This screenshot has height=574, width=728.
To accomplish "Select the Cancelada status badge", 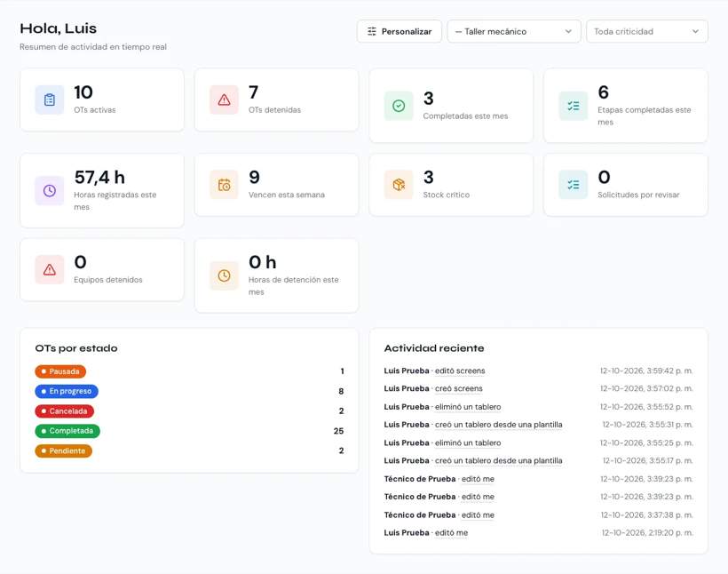I will [65, 411].
